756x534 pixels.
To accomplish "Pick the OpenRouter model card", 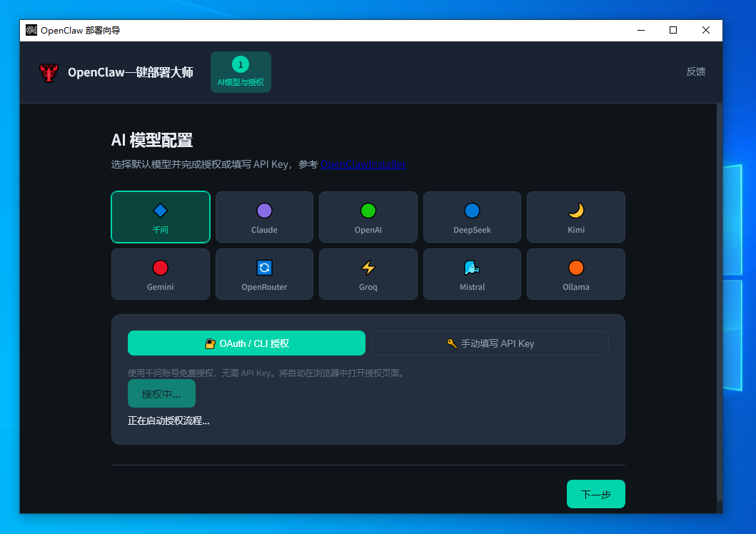I will [264, 274].
